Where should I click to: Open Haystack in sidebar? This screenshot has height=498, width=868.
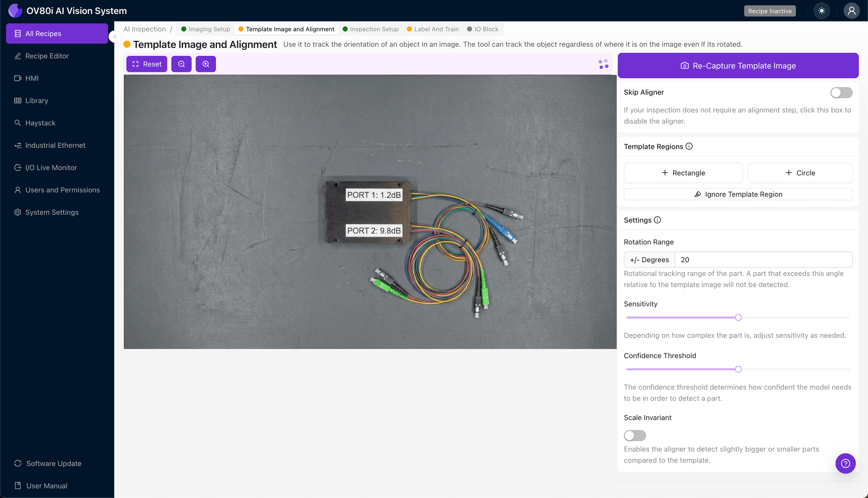tap(57, 123)
